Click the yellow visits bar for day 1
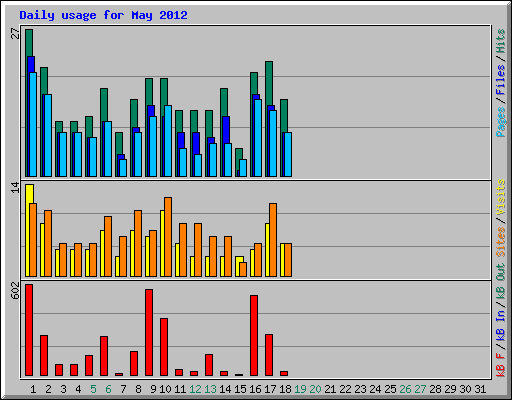 28,194
